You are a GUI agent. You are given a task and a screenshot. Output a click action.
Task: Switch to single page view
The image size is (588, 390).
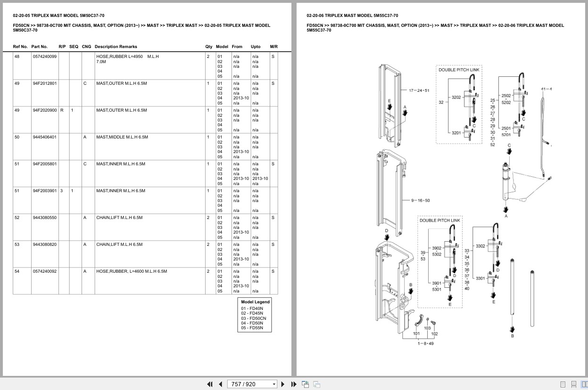coord(563,384)
